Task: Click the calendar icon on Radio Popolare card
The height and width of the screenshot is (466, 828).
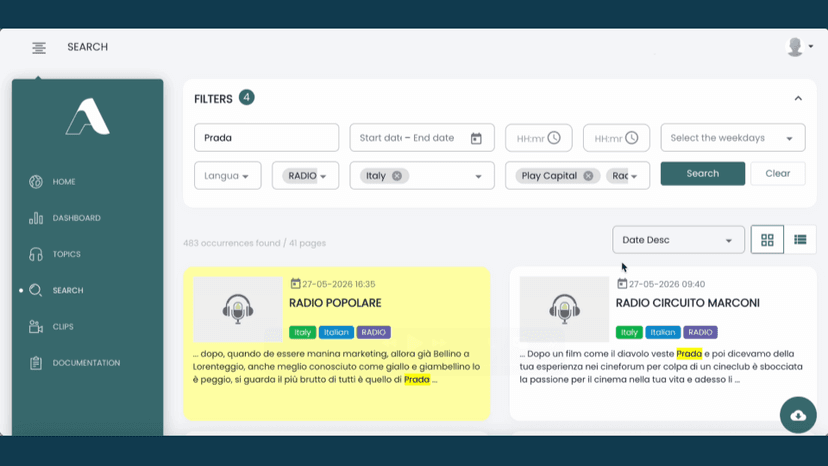Action: coord(295,284)
